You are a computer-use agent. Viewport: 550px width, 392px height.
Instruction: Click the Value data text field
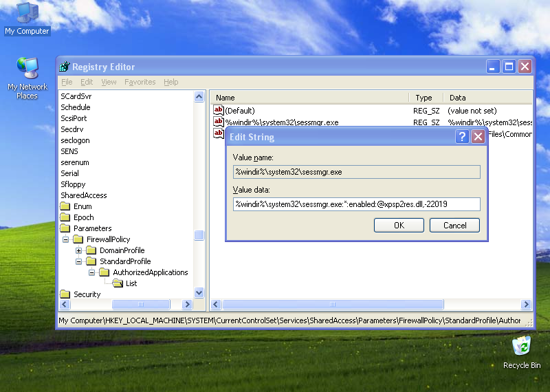tap(356, 204)
